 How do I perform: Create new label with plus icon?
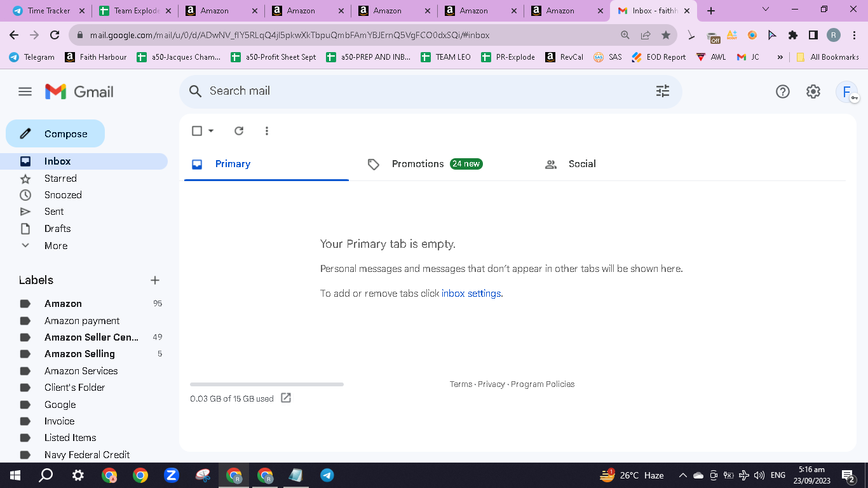(x=155, y=280)
